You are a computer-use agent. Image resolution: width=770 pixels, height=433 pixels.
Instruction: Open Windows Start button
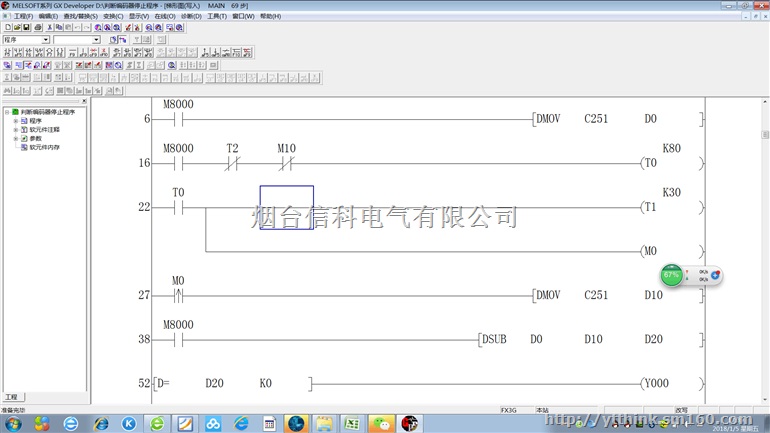pyautogui.click(x=13, y=423)
